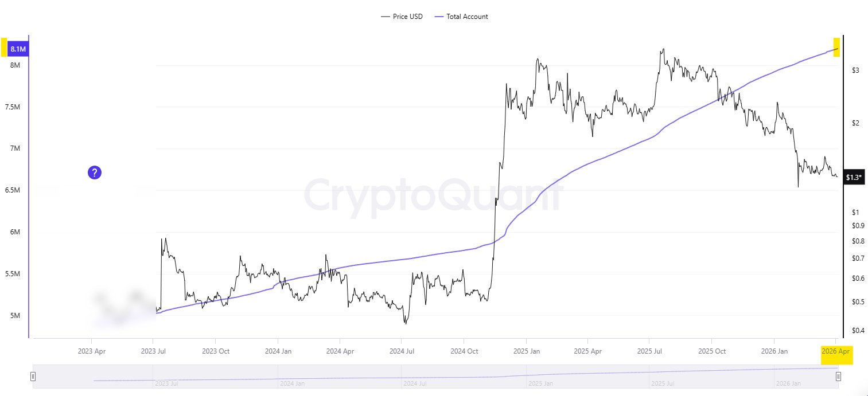This screenshot has height=396, width=868.
Task: Click the 2024 Jan label in range navigator
Action: point(289,383)
